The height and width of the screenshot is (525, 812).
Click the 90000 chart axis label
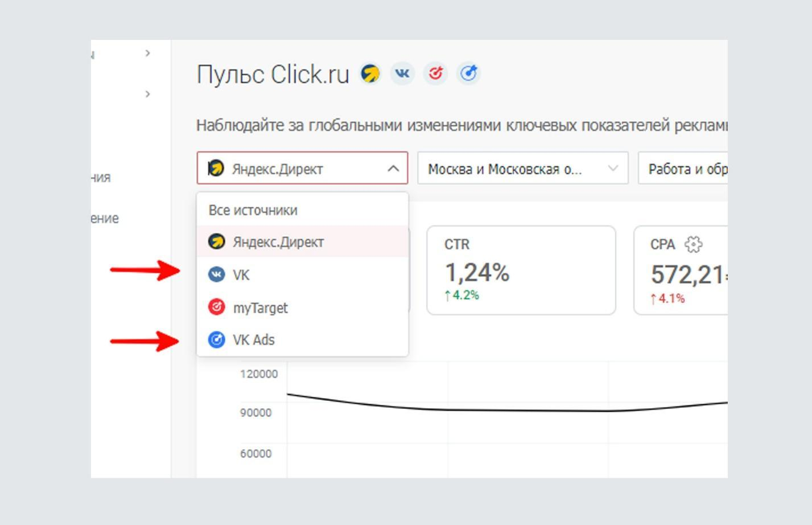pyautogui.click(x=255, y=413)
